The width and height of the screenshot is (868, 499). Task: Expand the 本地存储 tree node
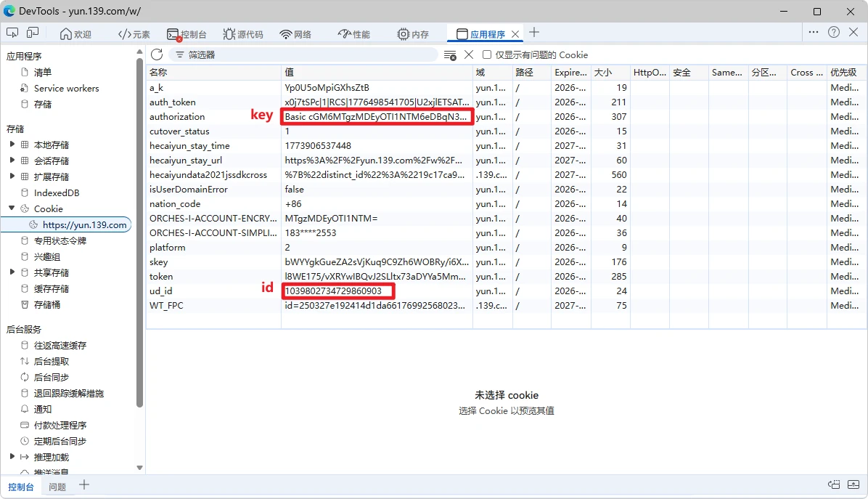click(x=12, y=145)
